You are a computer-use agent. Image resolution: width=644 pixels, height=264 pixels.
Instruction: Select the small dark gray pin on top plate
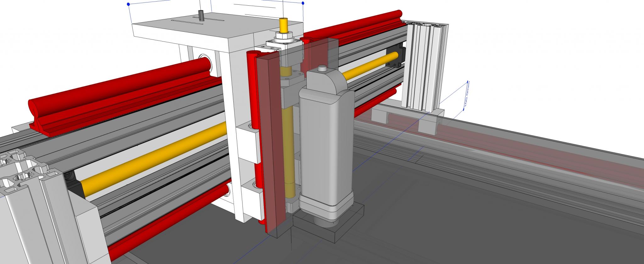coord(201,16)
